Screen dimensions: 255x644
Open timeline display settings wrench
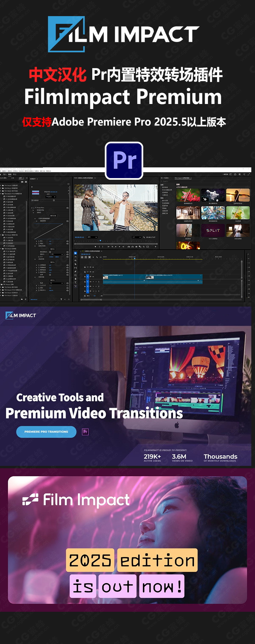97,257
